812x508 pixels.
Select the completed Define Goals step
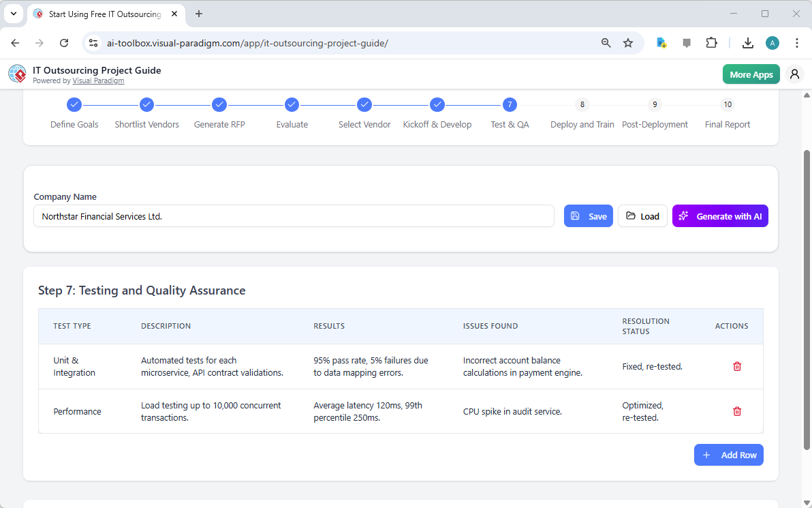(x=74, y=104)
